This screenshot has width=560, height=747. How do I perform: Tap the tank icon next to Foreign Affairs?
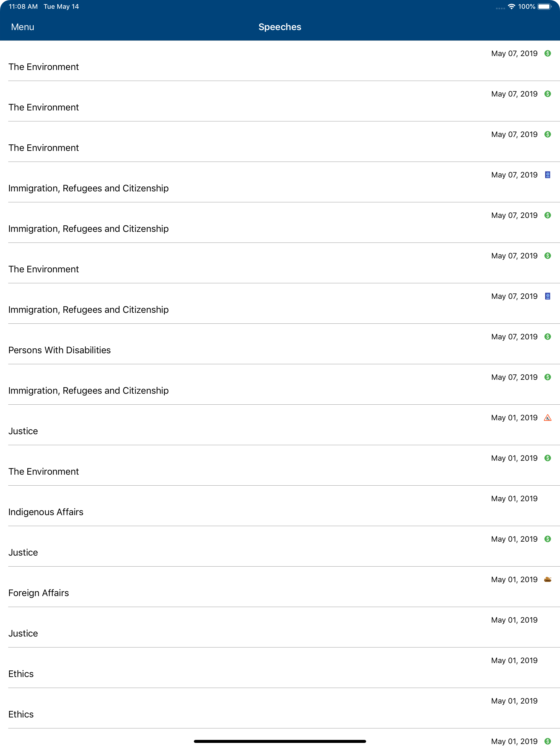coord(547,579)
